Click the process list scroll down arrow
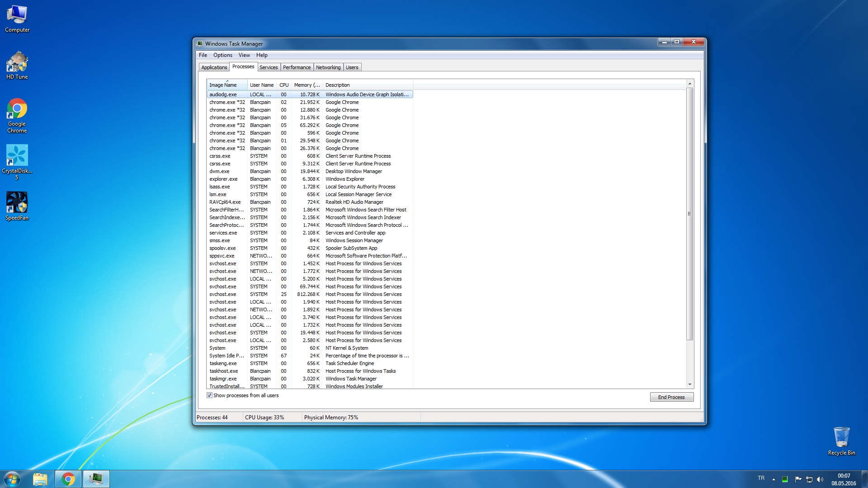Image resolution: width=868 pixels, height=488 pixels. click(689, 385)
